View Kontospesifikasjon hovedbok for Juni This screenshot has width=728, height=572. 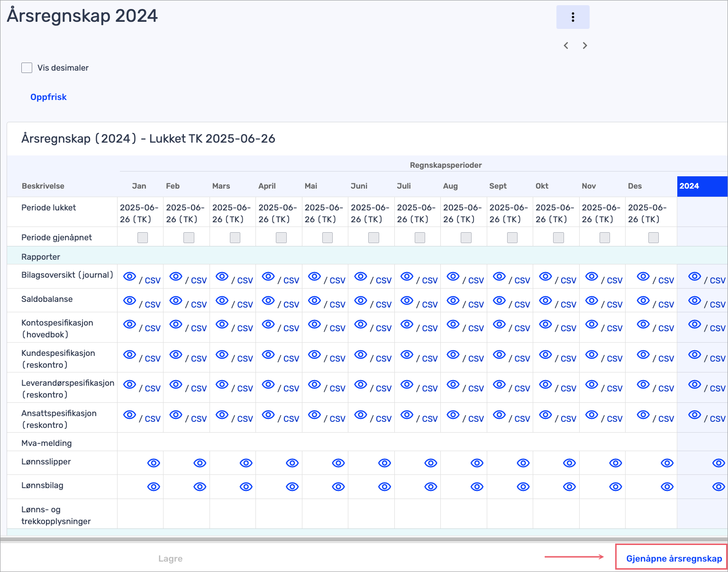point(361,324)
